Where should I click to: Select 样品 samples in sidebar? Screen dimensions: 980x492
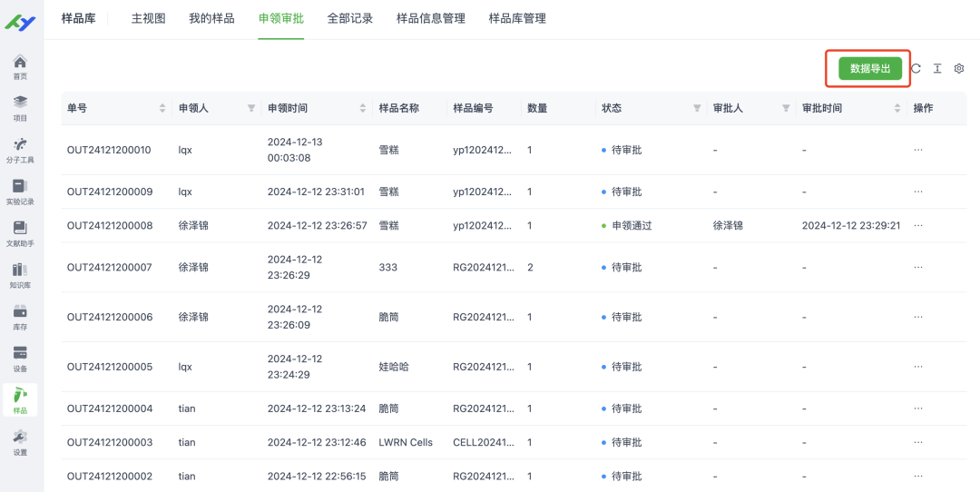[20, 400]
